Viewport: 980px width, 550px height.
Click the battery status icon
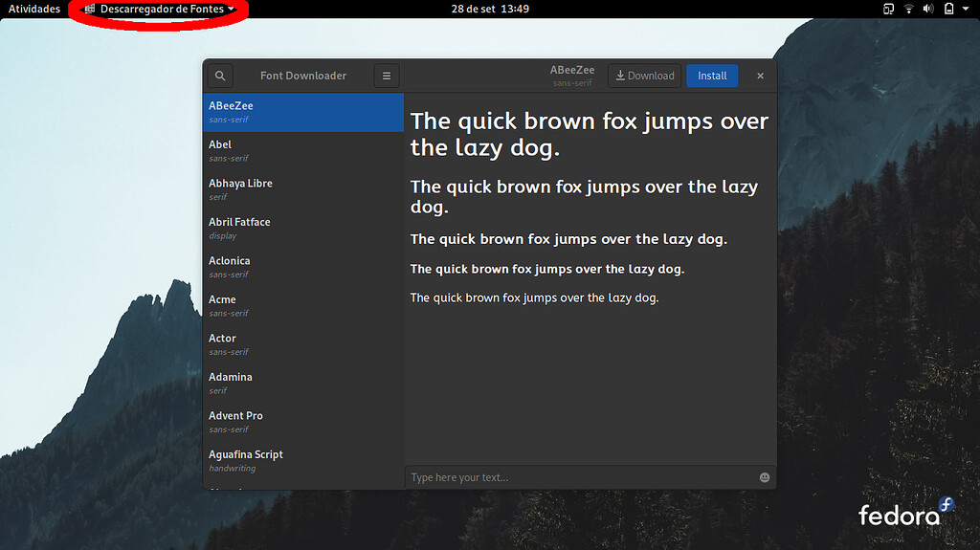click(948, 9)
